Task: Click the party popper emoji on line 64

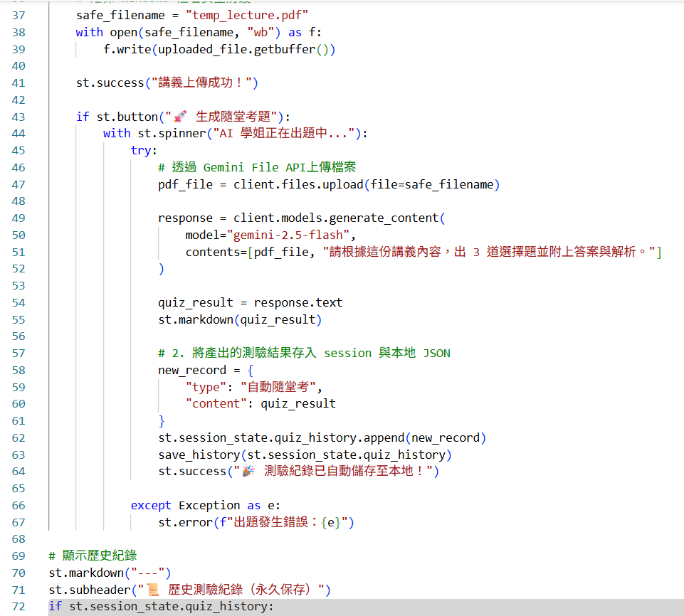Action: (x=248, y=472)
